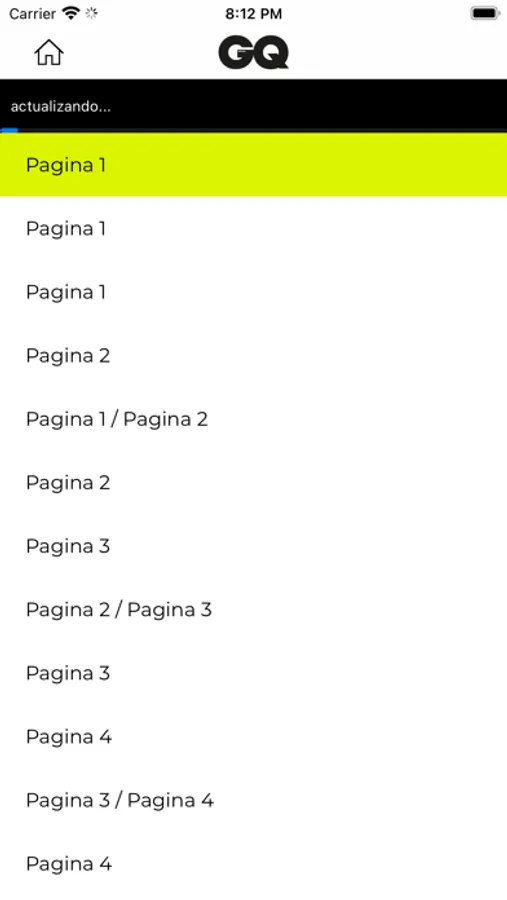507x900 pixels.
Task: Select the highlighted yellow Pagina 1 entry
Action: [253, 165]
